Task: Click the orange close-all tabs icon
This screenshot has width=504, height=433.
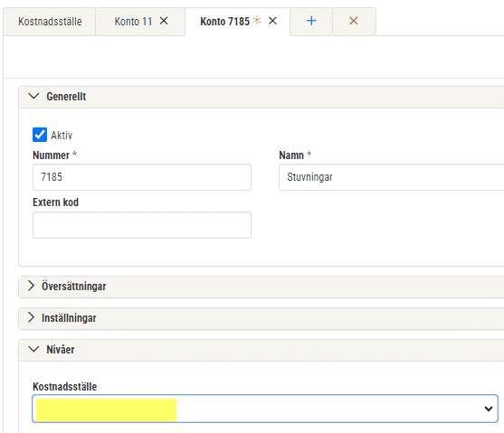Action: [354, 21]
